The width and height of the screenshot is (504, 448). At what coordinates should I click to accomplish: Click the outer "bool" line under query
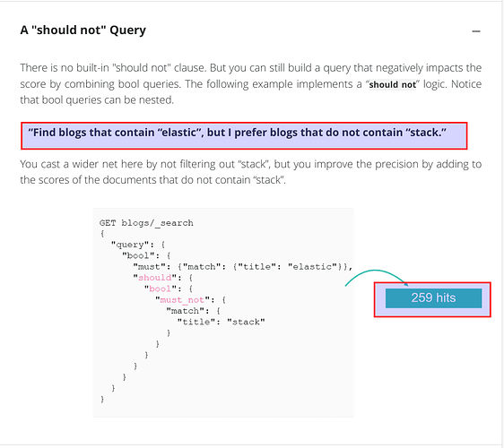pos(146,255)
